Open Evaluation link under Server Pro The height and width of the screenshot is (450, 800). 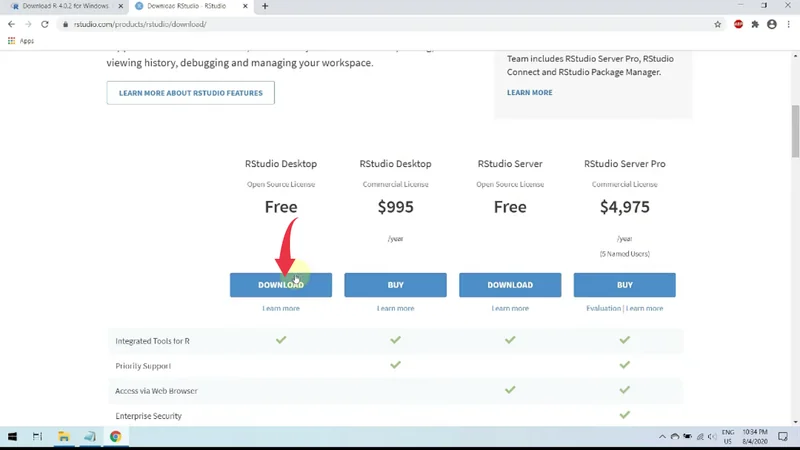[x=603, y=308]
